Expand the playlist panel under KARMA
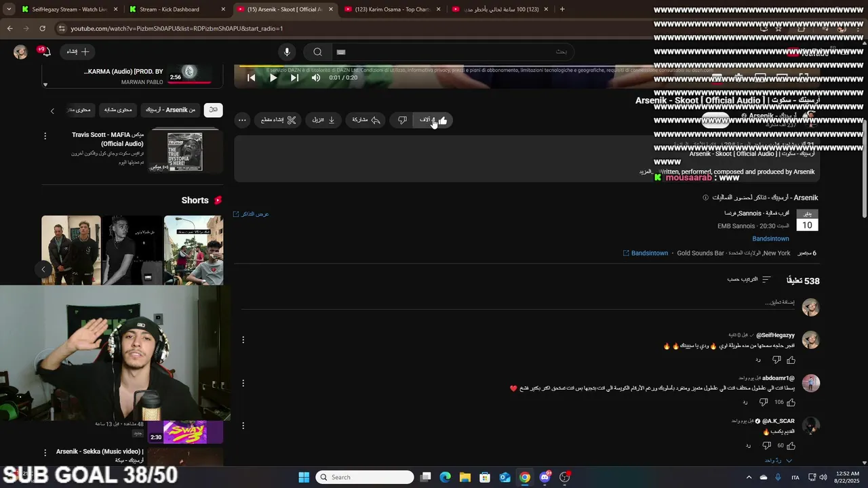The height and width of the screenshot is (488, 868). point(45,85)
